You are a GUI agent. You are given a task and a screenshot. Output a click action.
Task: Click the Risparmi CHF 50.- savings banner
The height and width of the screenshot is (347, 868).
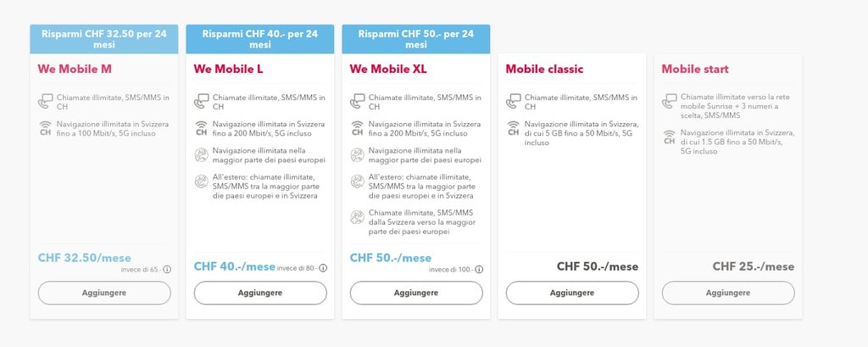pyautogui.click(x=416, y=39)
